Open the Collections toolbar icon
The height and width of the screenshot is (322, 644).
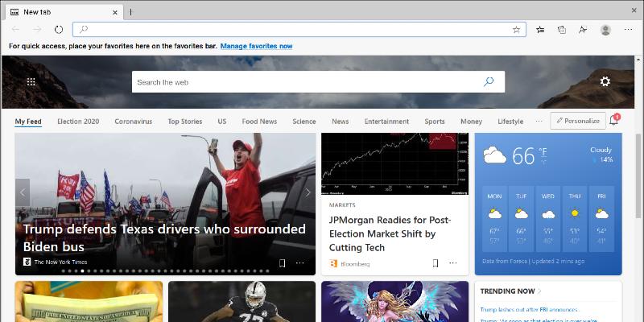tap(562, 30)
